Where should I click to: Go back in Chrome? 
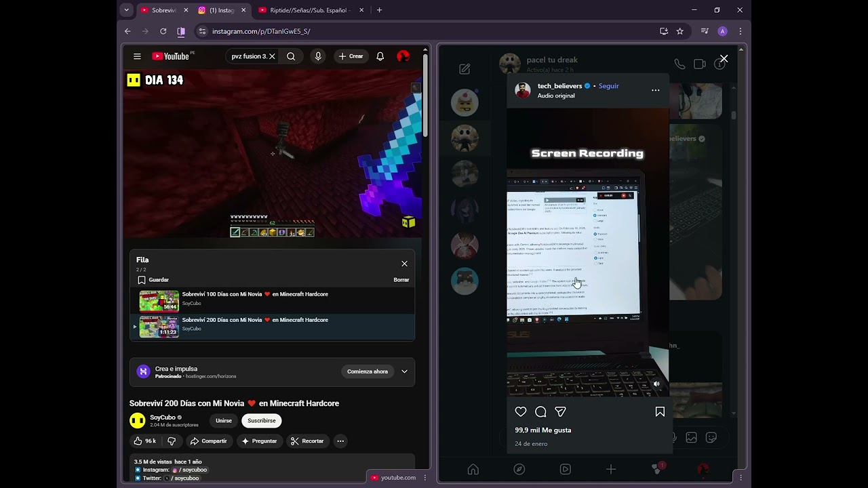127,31
